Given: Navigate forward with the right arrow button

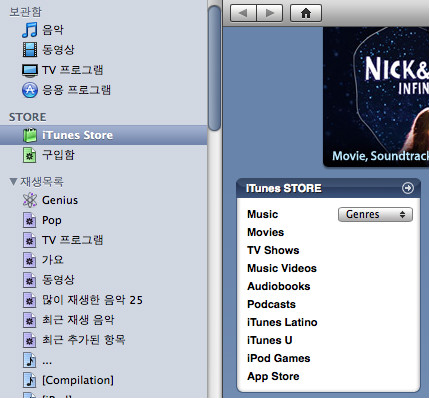Looking at the screenshot, I should pos(269,13).
